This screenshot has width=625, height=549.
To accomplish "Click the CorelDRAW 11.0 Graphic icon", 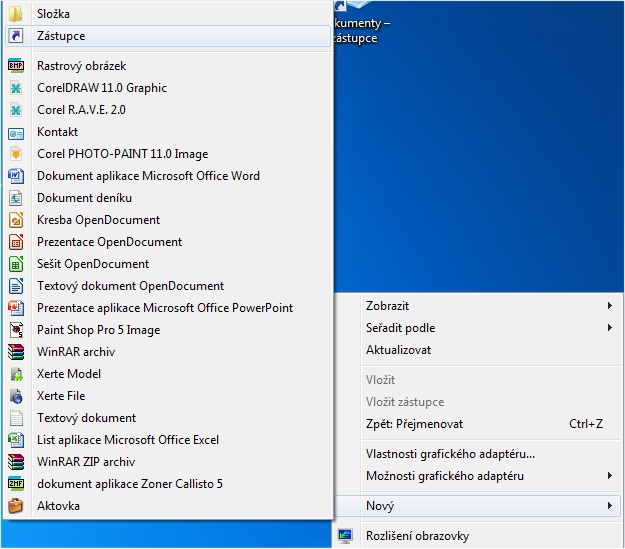I will (16, 88).
